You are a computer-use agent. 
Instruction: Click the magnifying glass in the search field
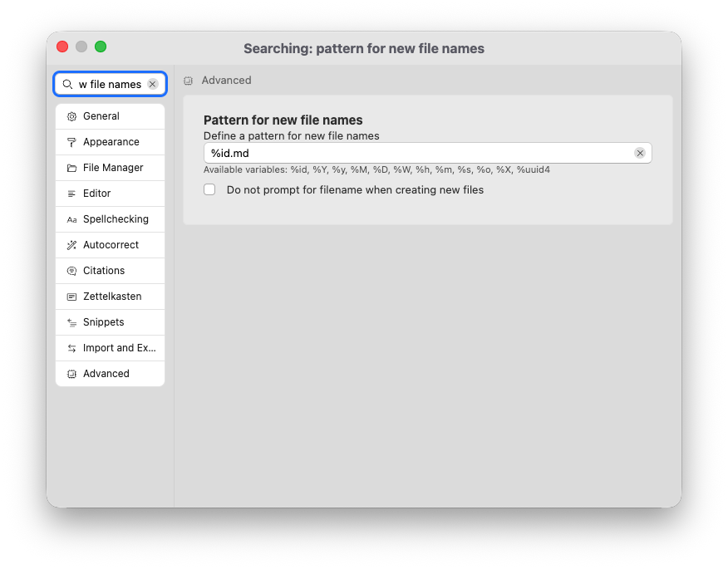[x=66, y=84]
